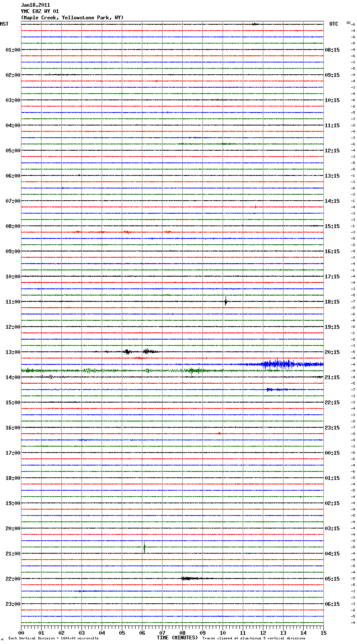The width and height of the screenshot is (357, 644).
Task: Click the 14:15 UTC label
Action: pyautogui.click(x=332, y=201)
